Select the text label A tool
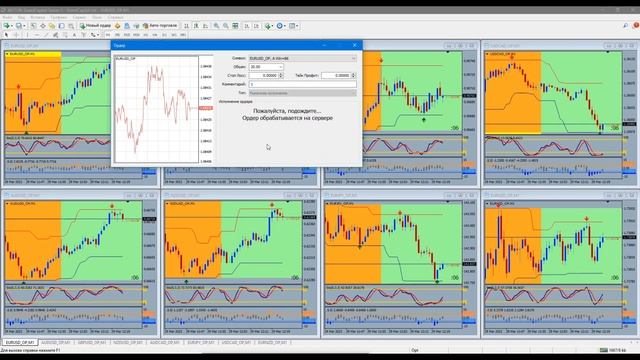 (74, 35)
